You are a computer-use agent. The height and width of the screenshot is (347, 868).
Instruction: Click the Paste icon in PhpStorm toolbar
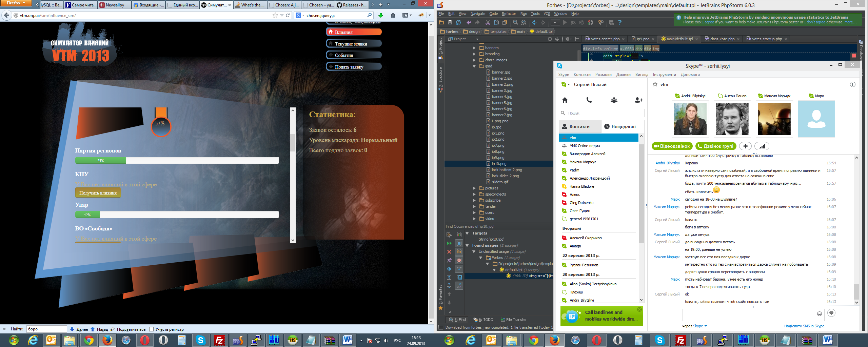(505, 22)
